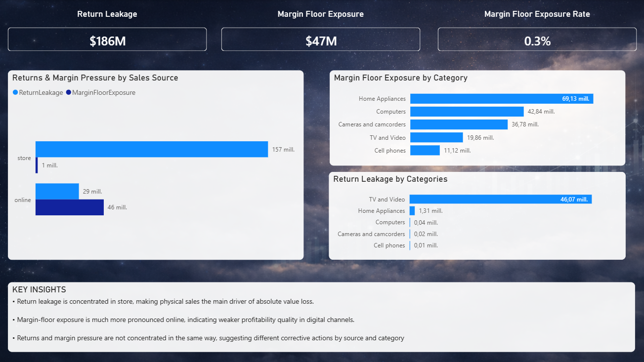The height and width of the screenshot is (362, 644).
Task: Select the 46 mill. online exposure bar
Action: 69,207
